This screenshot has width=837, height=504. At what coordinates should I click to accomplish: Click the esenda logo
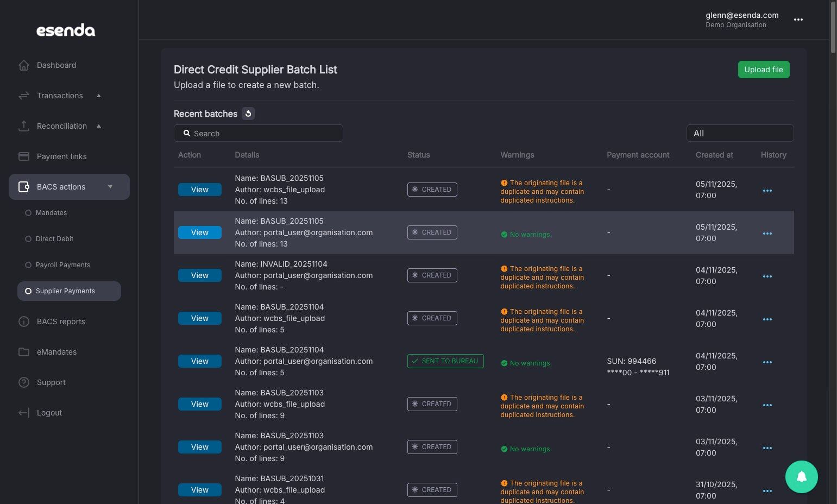pos(66,30)
